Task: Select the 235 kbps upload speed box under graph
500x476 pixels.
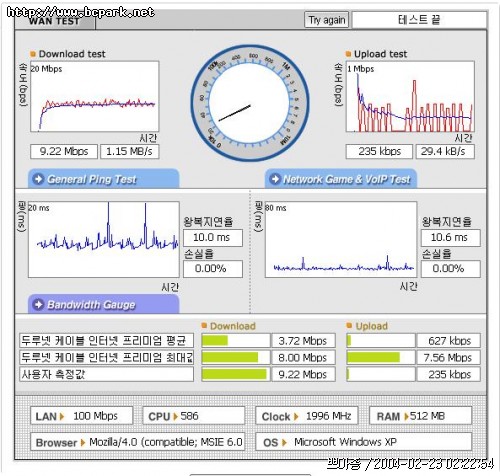Action: click(x=379, y=152)
